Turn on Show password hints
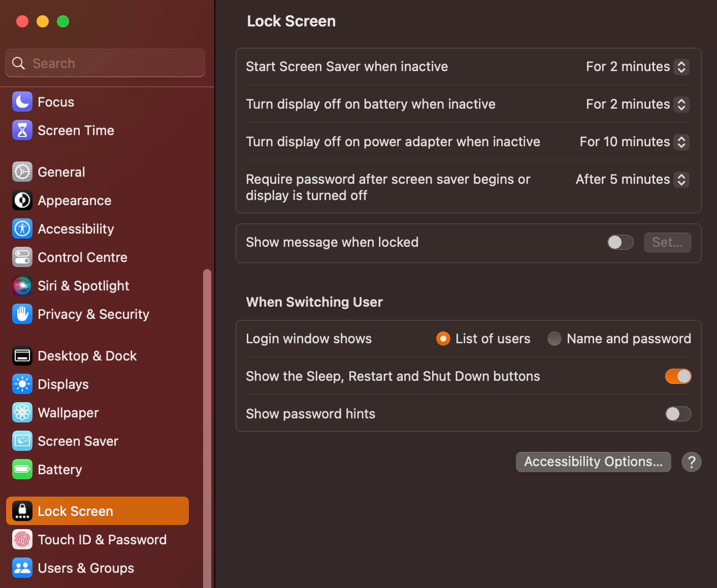The image size is (717, 588). tap(678, 414)
